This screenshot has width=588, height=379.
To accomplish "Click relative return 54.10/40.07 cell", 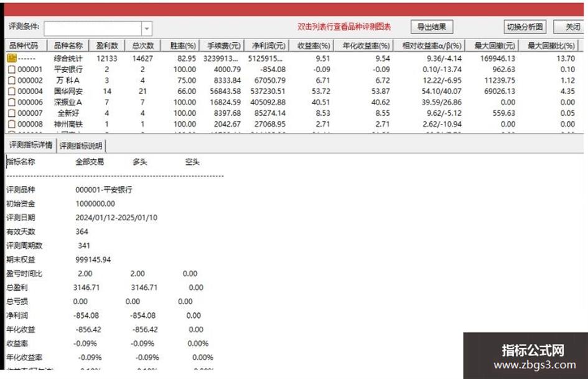I will pyautogui.click(x=441, y=91).
